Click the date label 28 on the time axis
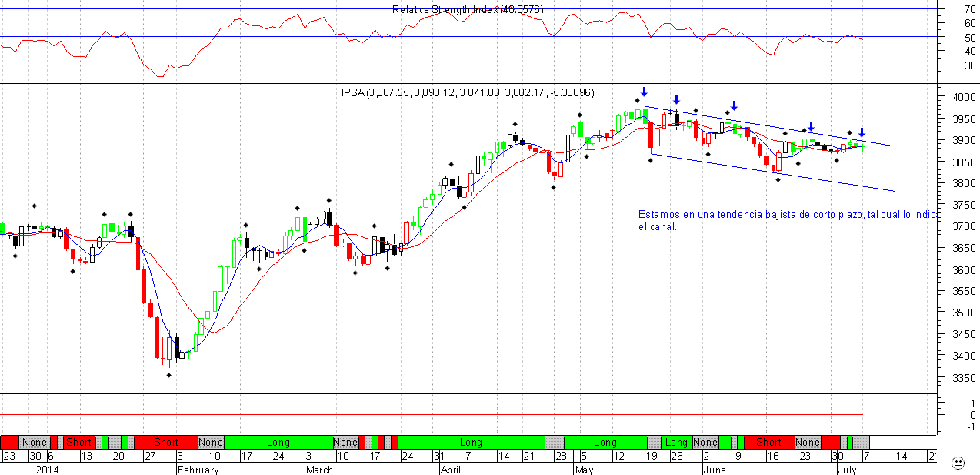This screenshot has width=980, height=475. click(562, 456)
